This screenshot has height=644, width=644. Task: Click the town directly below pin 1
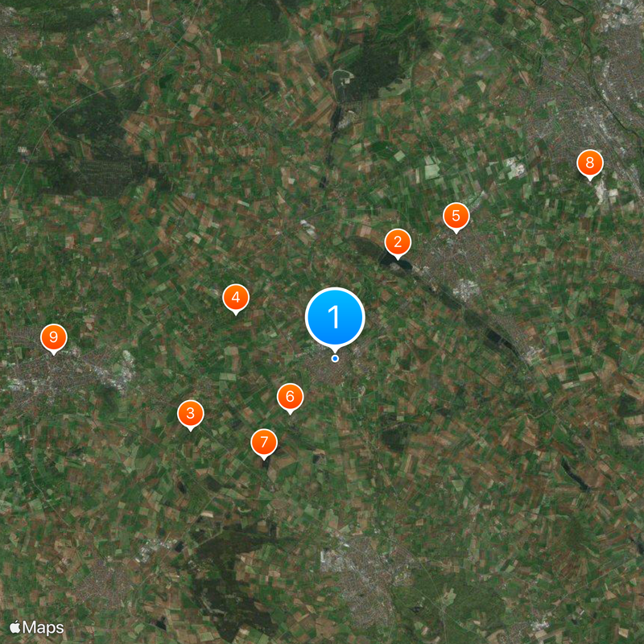[x=333, y=369]
